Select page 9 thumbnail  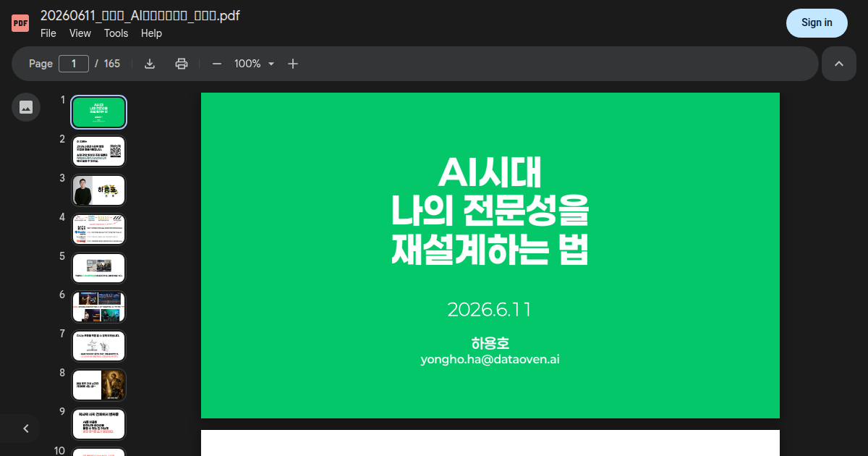(x=99, y=424)
